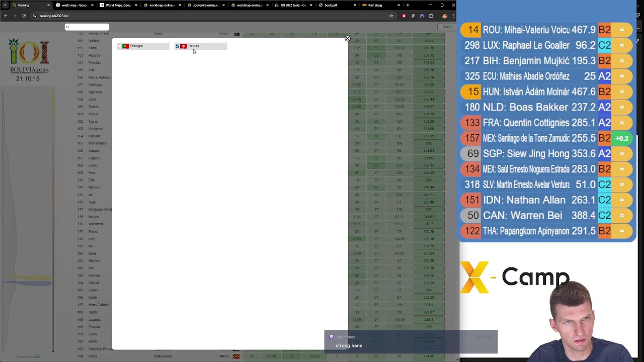644x362 pixels.
Task: Click the 'strong hand' chat message
Action: [349, 346]
